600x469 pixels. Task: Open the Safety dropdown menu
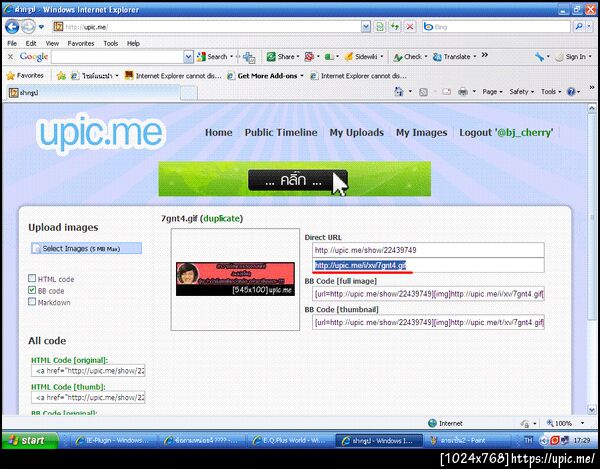click(521, 92)
